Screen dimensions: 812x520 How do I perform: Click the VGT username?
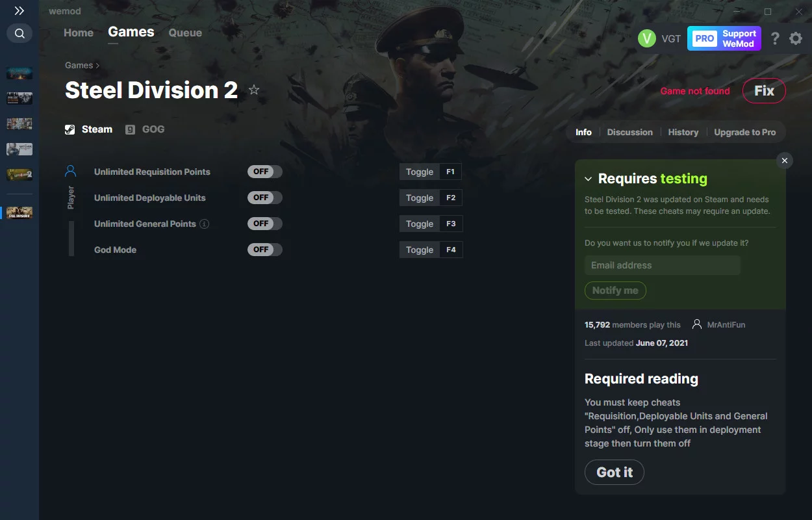tap(671, 38)
